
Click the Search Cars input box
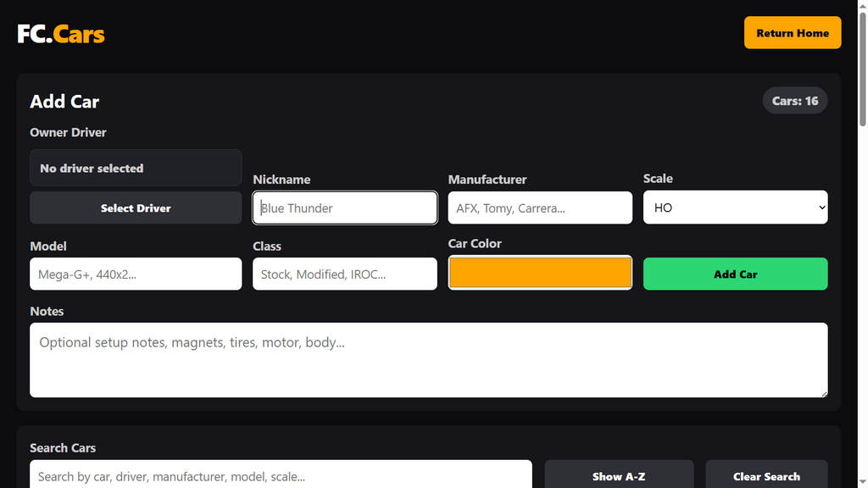point(281,476)
